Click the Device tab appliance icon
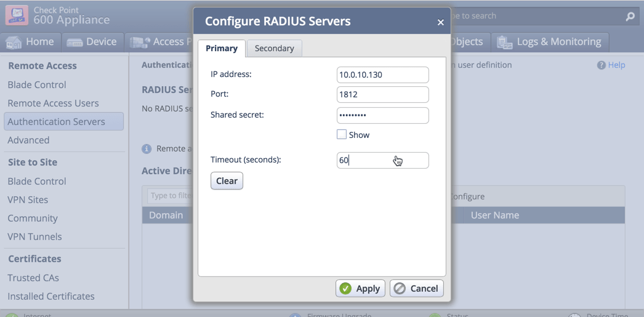644x317 pixels. [74, 42]
